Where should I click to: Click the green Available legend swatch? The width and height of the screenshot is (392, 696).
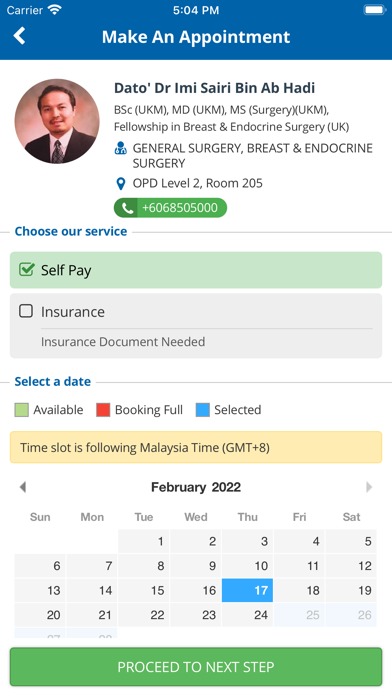21,410
